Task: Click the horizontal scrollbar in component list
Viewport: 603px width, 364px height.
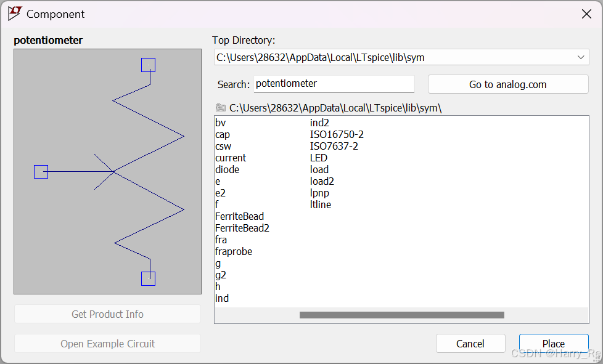Action: 401,315
